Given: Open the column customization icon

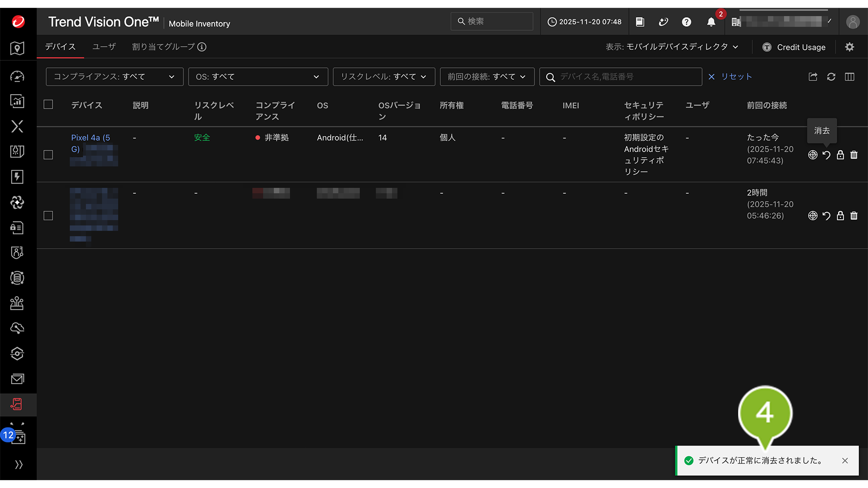Looking at the screenshot, I should (x=849, y=77).
